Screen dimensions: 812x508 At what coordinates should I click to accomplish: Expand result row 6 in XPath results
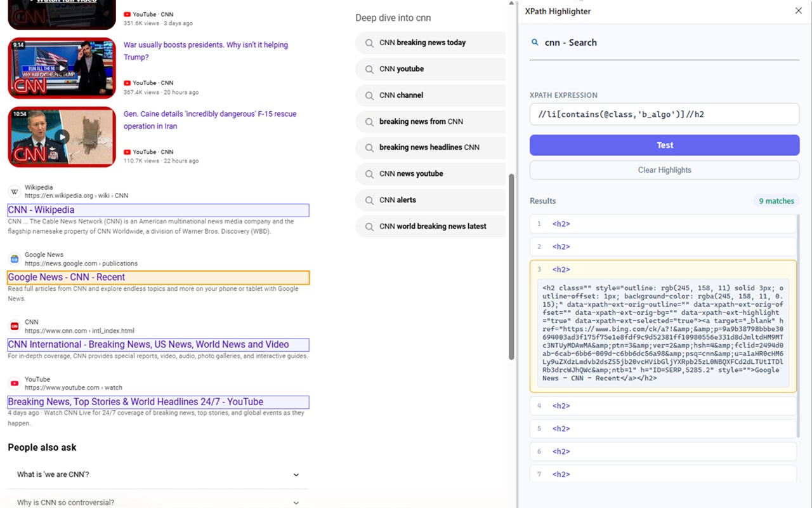coord(664,451)
